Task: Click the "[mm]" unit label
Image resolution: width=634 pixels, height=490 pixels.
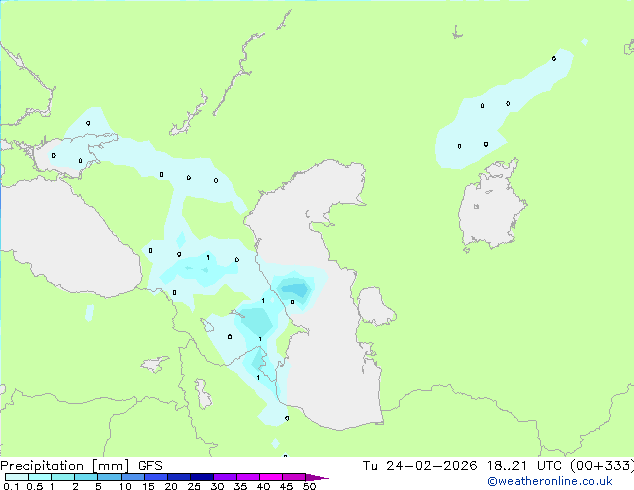Action: 111,466
